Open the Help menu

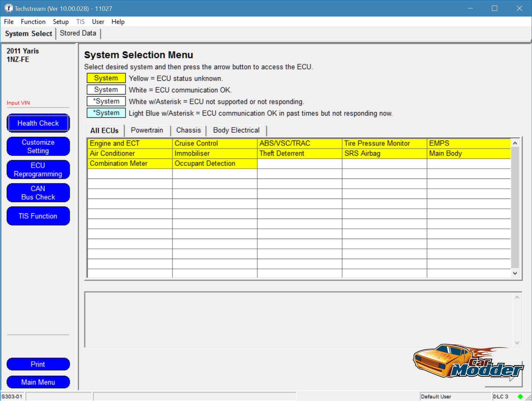pyautogui.click(x=118, y=22)
